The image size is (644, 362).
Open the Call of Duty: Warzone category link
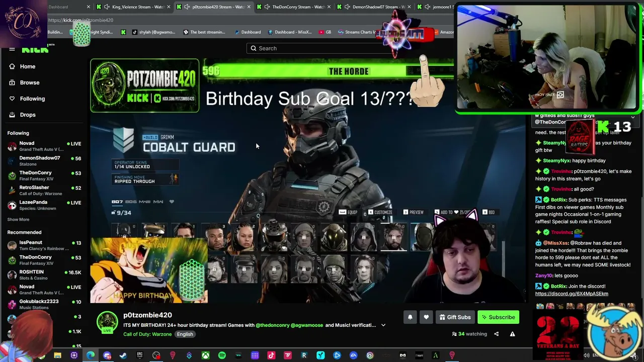147,334
